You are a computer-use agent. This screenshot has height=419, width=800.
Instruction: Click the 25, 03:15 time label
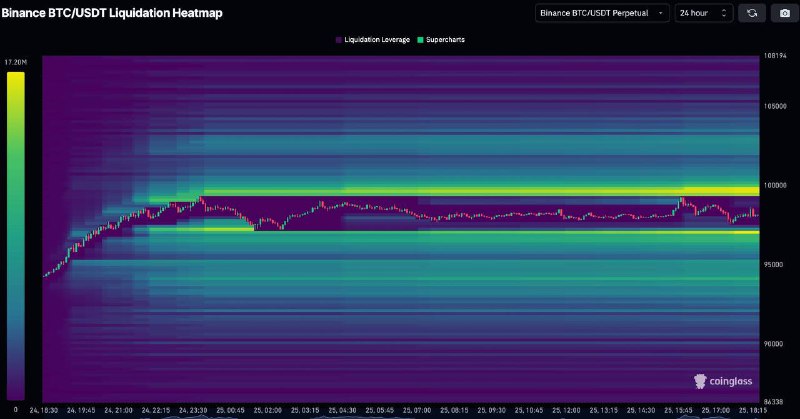point(305,410)
